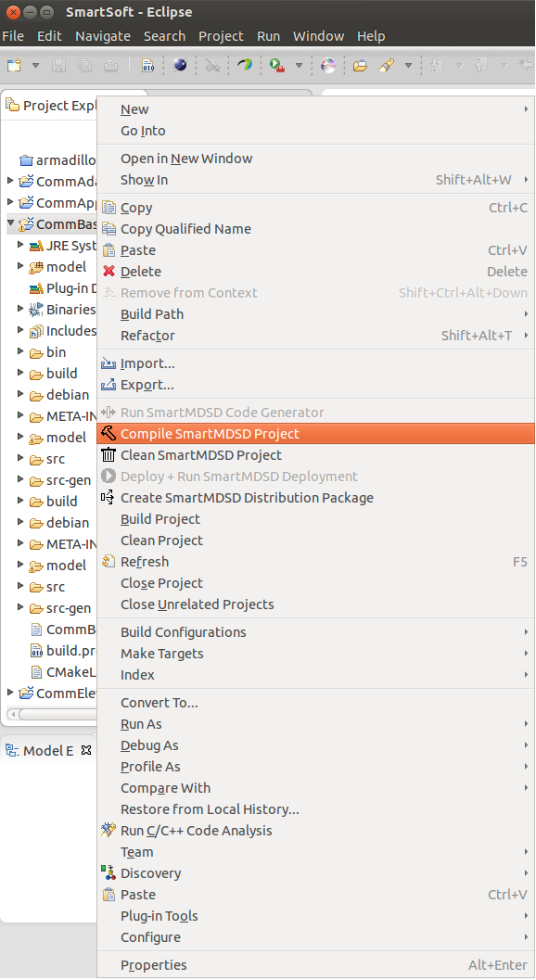536x980 pixels.
Task: Choose Go Into
Action: [316, 131]
